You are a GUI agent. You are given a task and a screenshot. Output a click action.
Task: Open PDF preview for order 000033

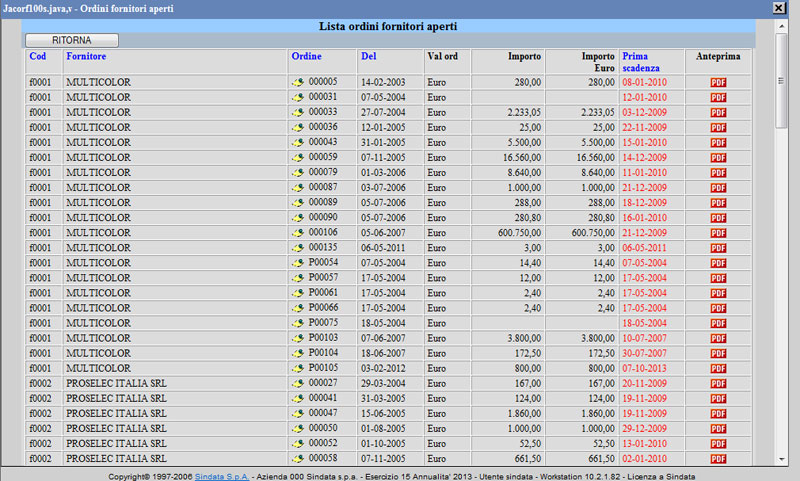718,113
